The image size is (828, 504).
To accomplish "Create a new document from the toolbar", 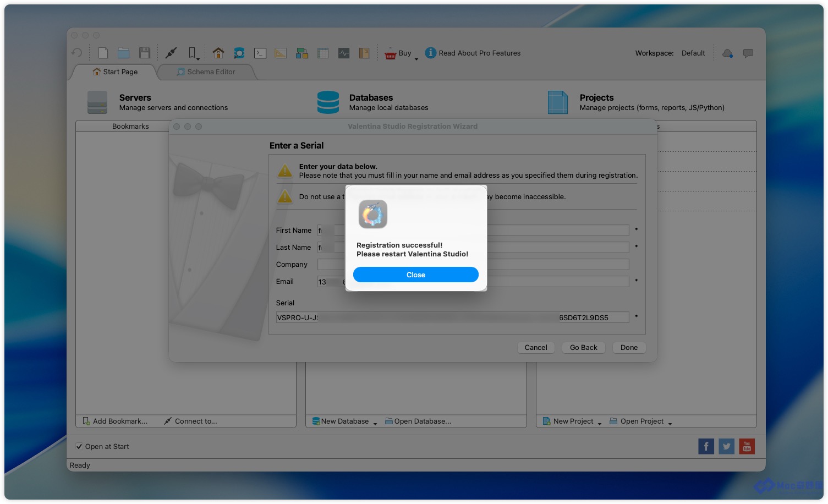I will (103, 53).
